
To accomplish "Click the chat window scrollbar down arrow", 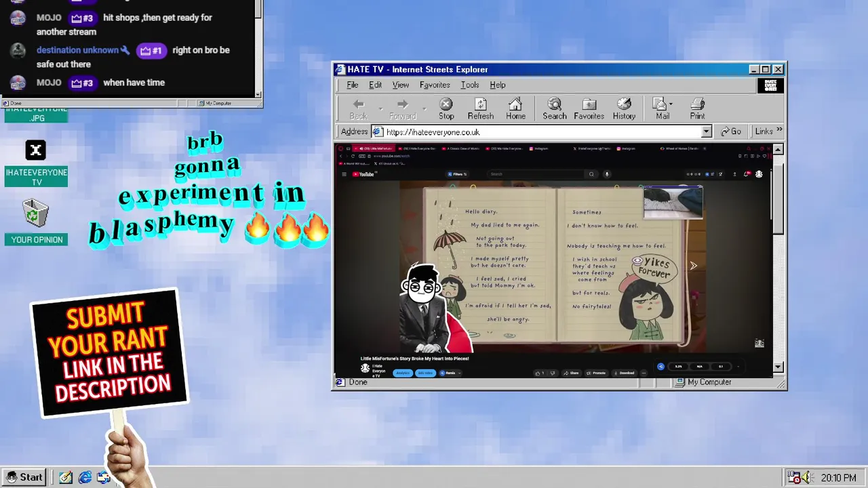I will [x=258, y=94].
